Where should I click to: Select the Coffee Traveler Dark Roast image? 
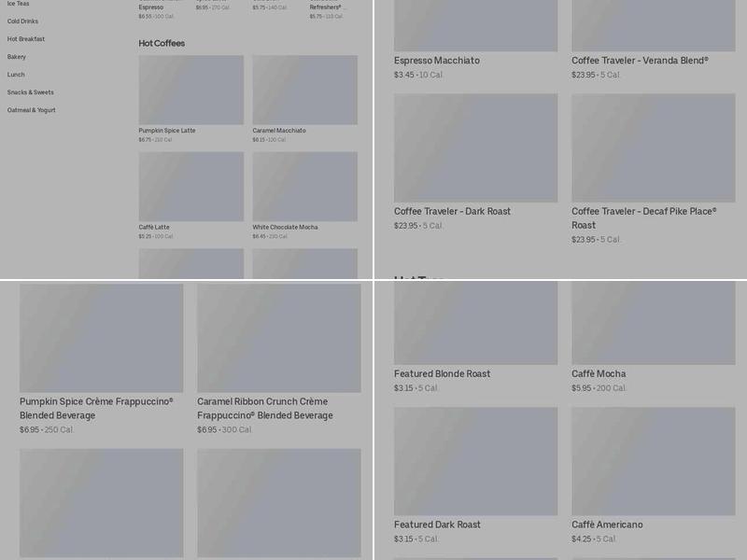[x=475, y=147]
